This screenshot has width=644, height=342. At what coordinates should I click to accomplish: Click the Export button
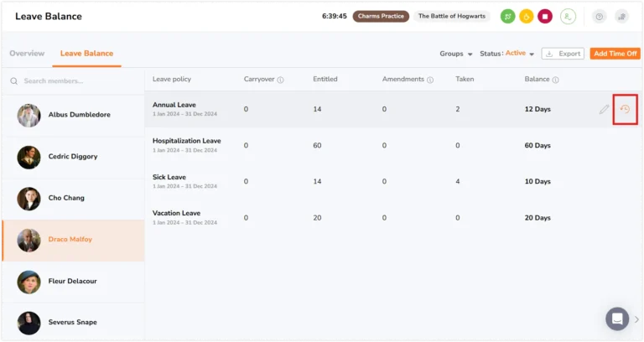(563, 54)
